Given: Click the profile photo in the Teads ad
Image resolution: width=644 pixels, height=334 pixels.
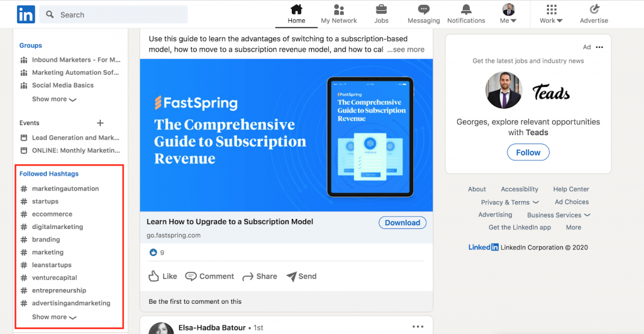Looking at the screenshot, I should (504, 91).
